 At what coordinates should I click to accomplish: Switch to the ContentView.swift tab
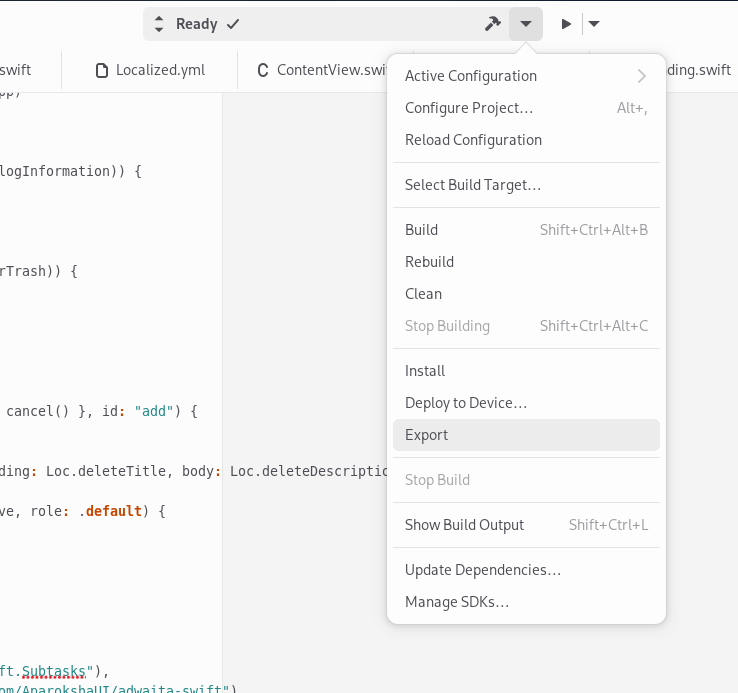pyautogui.click(x=320, y=70)
